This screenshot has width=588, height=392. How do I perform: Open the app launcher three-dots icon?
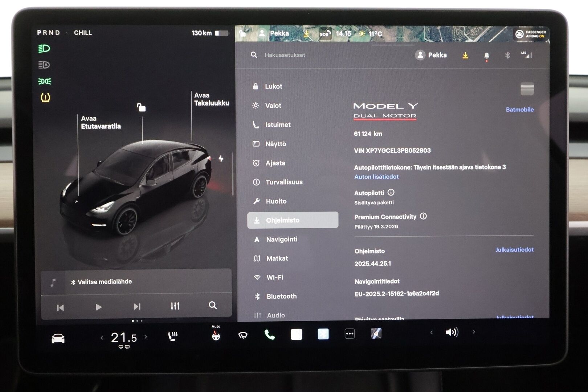(x=349, y=333)
